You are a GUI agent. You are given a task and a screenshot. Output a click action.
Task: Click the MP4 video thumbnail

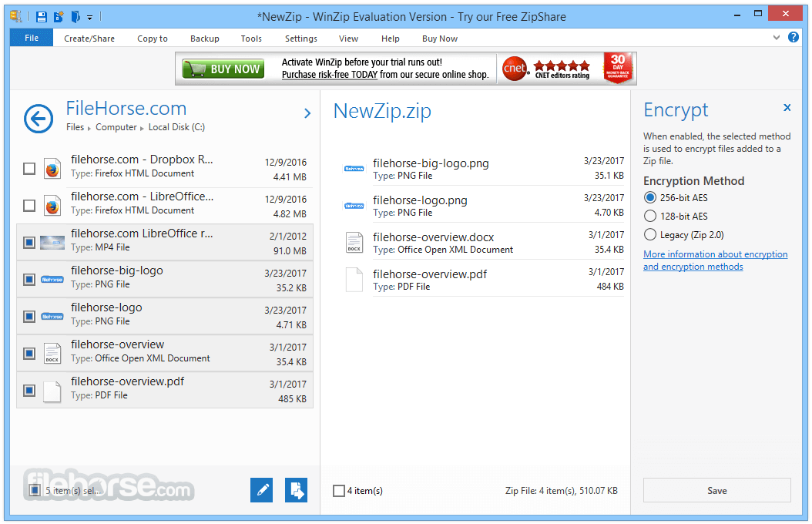click(52, 242)
